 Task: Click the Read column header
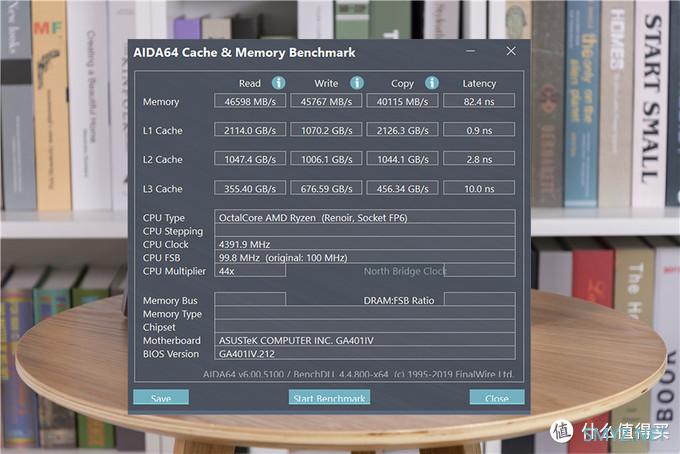[x=250, y=83]
